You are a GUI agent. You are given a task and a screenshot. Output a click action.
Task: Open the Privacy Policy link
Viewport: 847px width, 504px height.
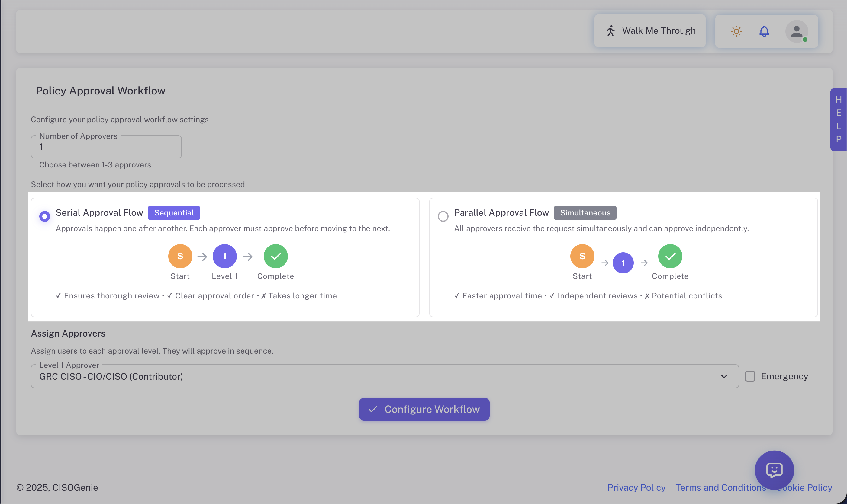pyautogui.click(x=636, y=487)
